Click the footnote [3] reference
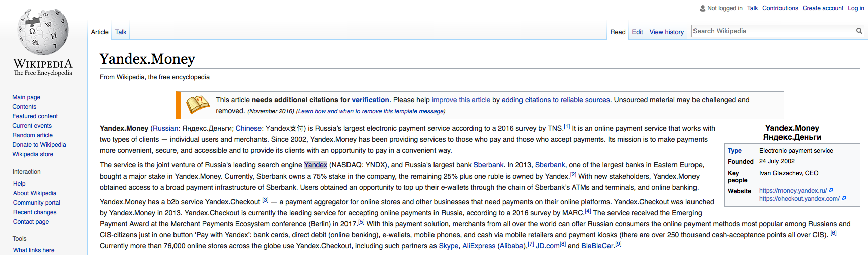The height and width of the screenshot is (255, 868). (x=265, y=200)
